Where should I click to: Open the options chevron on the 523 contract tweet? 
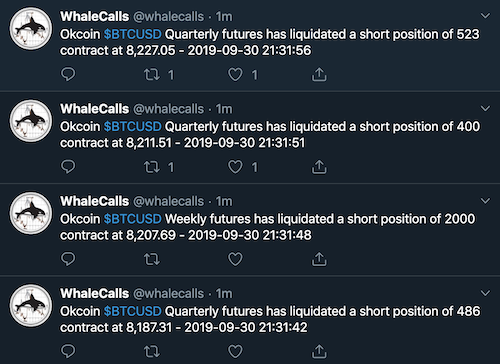pos(485,16)
